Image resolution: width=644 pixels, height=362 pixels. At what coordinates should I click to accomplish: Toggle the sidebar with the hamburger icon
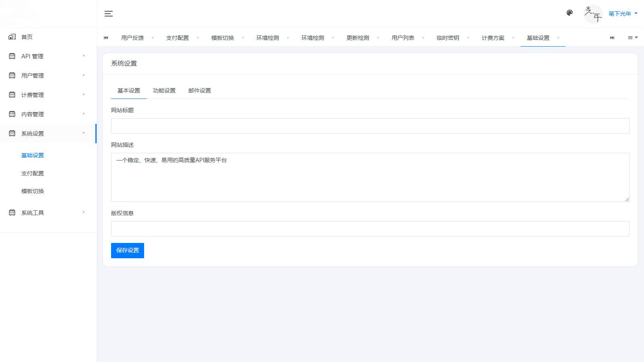108,14
